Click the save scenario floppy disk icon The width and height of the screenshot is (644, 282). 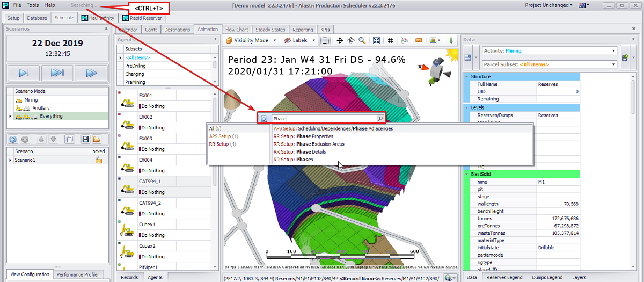pos(85,139)
